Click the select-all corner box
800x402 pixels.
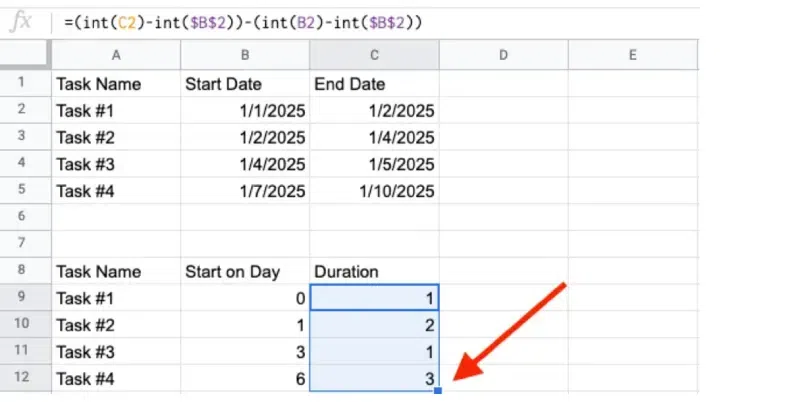(26, 55)
